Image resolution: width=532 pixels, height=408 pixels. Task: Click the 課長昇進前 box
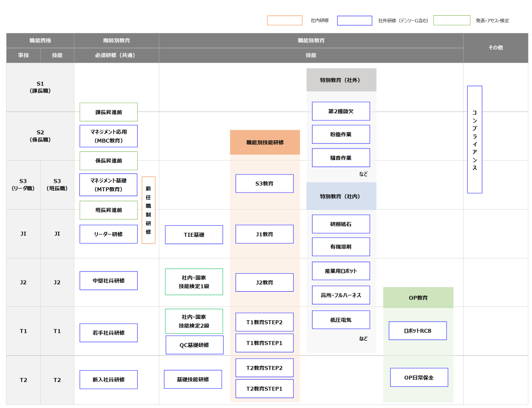click(x=109, y=112)
